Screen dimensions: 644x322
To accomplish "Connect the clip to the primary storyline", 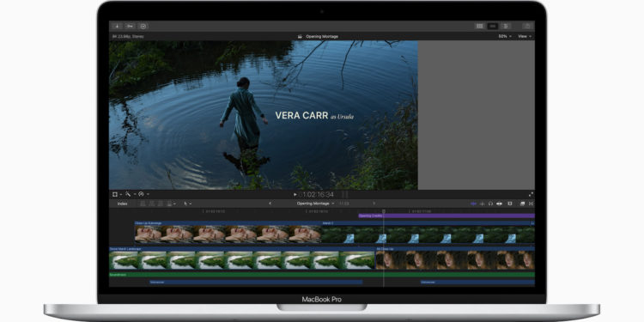I will click(x=143, y=204).
